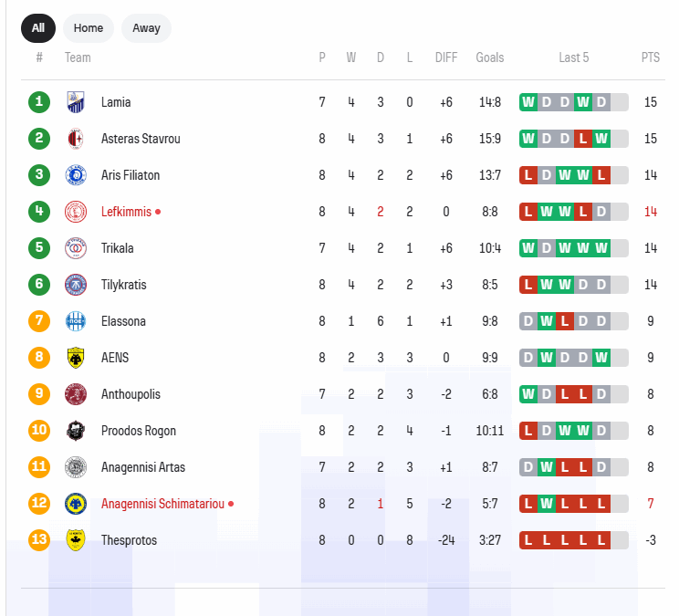The width and height of the screenshot is (679, 616).
Task: Click the Trikala team logo
Action: (76, 248)
